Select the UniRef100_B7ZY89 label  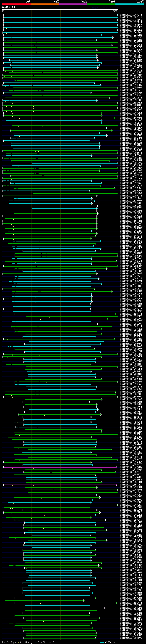(131, 467)
